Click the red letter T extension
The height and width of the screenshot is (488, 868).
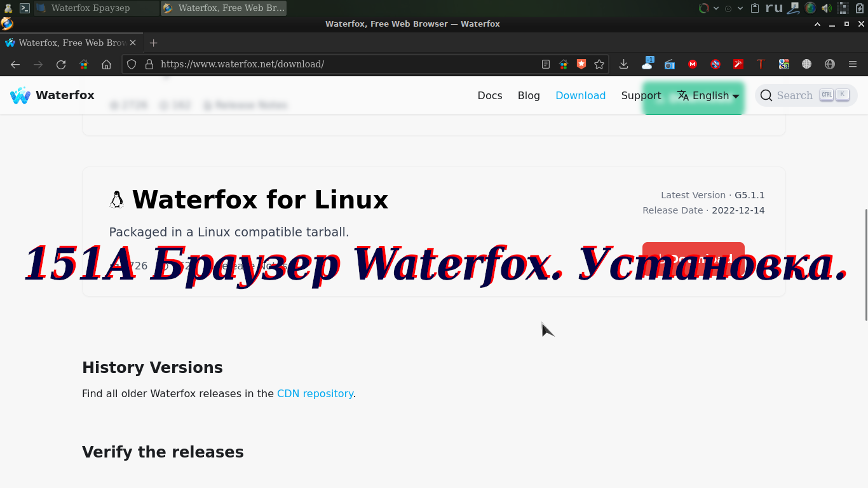pos(761,64)
